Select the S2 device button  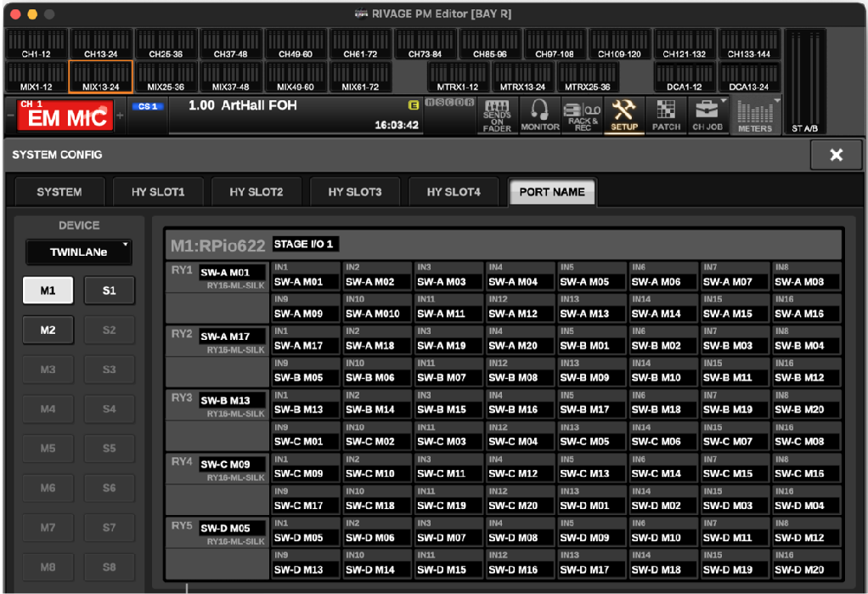[109, 331]
